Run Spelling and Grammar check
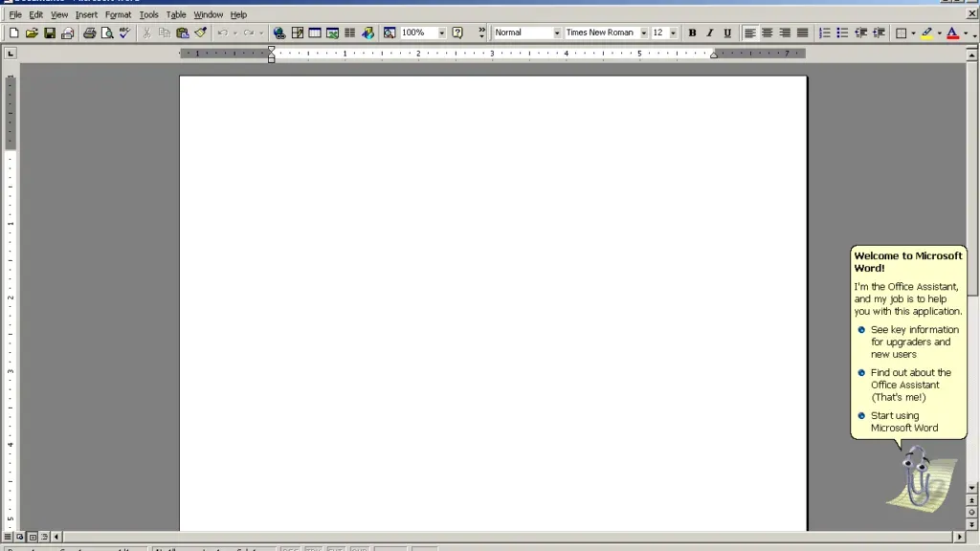 [124, 33]
